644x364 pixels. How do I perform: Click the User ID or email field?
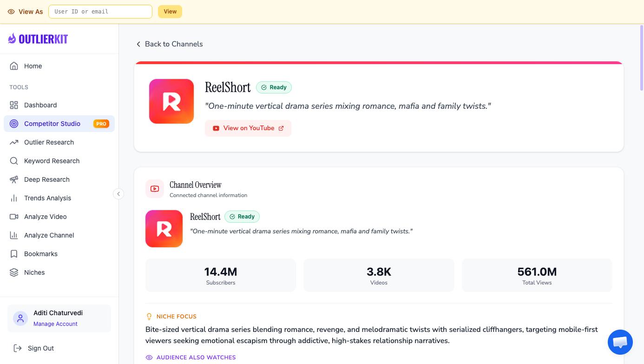(100, 12)
